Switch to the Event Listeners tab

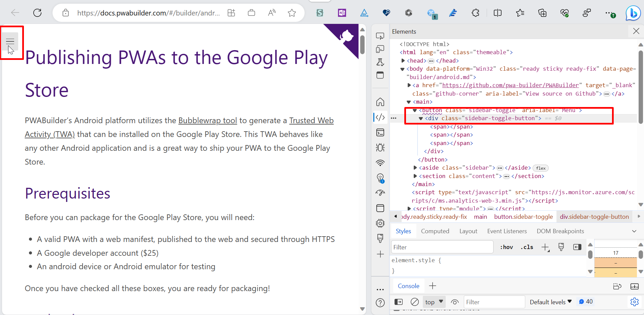click(x=507, y=231)
